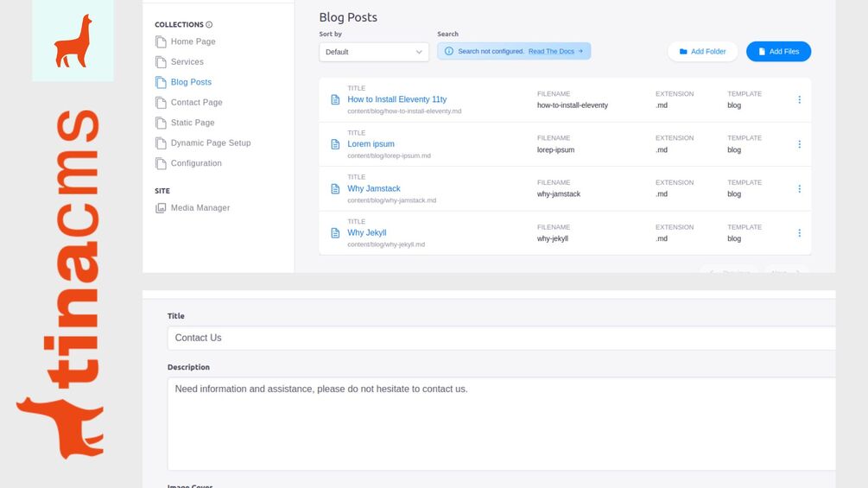The image size is (868, 488).
Task: Follow the Read The Docs link
Action: coord(555,52)
